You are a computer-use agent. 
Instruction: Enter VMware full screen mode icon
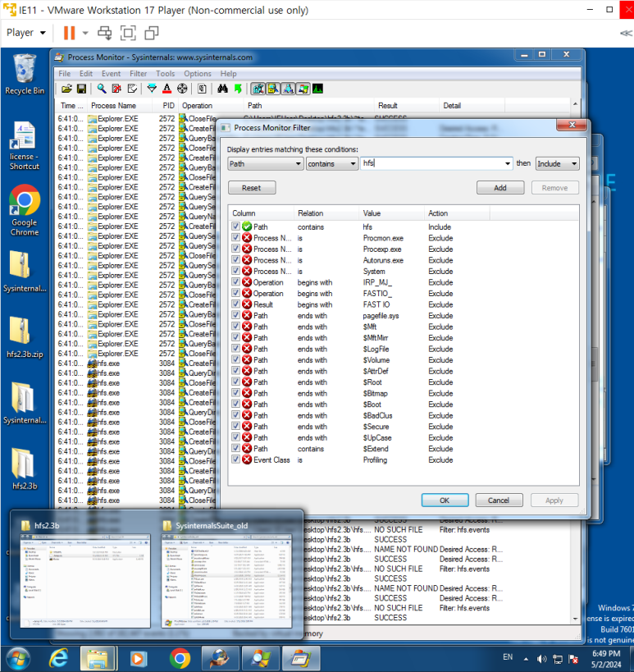[128, 33]
